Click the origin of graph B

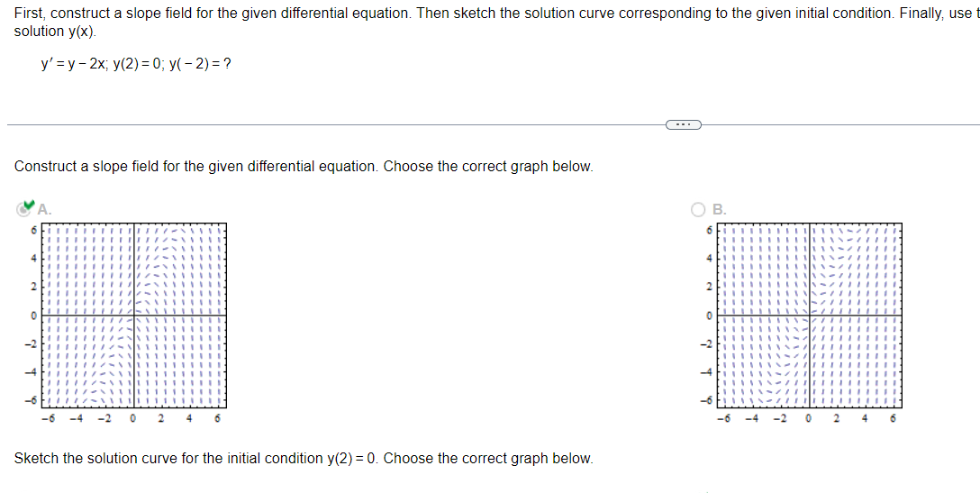click(810, 315)
